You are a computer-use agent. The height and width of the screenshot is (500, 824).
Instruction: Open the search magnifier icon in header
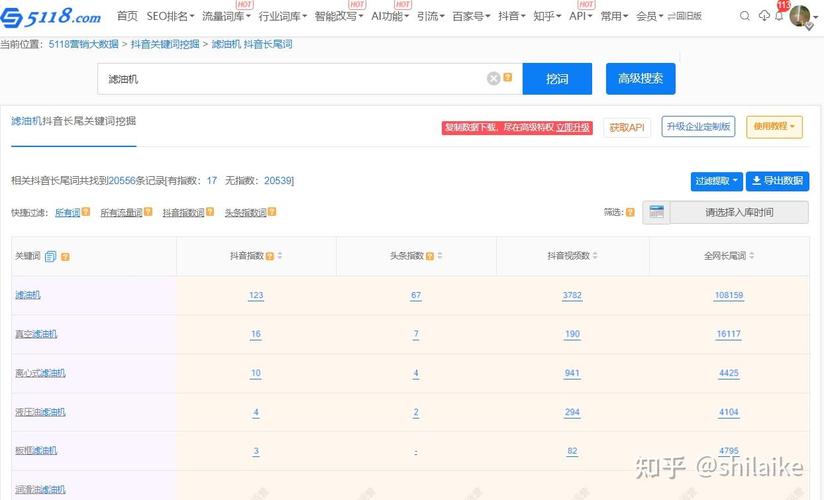pos(745,16)
